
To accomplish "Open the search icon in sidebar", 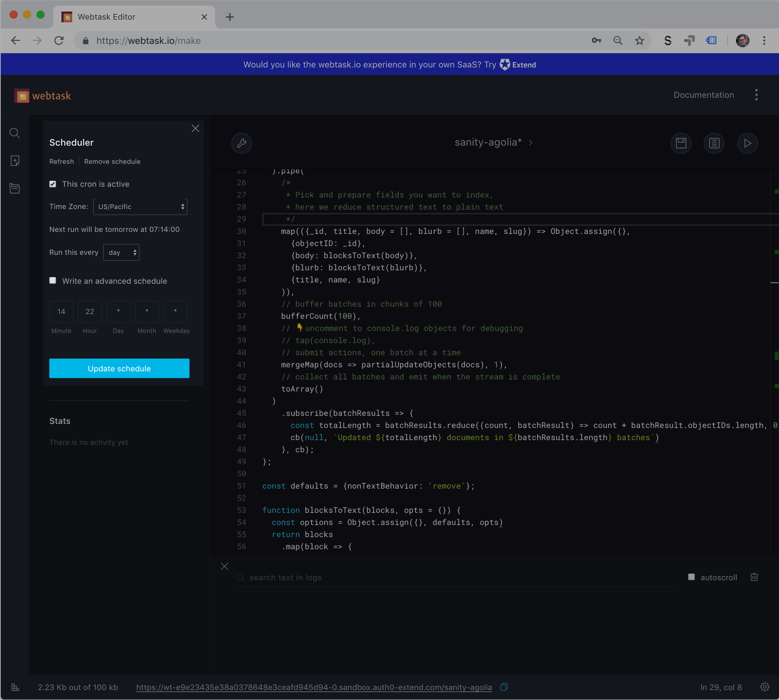I will click(15, 133).
